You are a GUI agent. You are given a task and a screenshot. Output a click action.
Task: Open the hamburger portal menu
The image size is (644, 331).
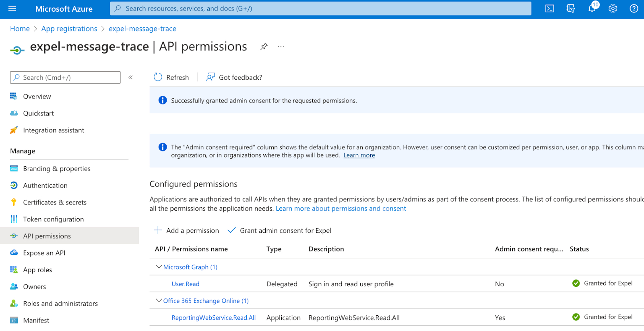point(12,8)
